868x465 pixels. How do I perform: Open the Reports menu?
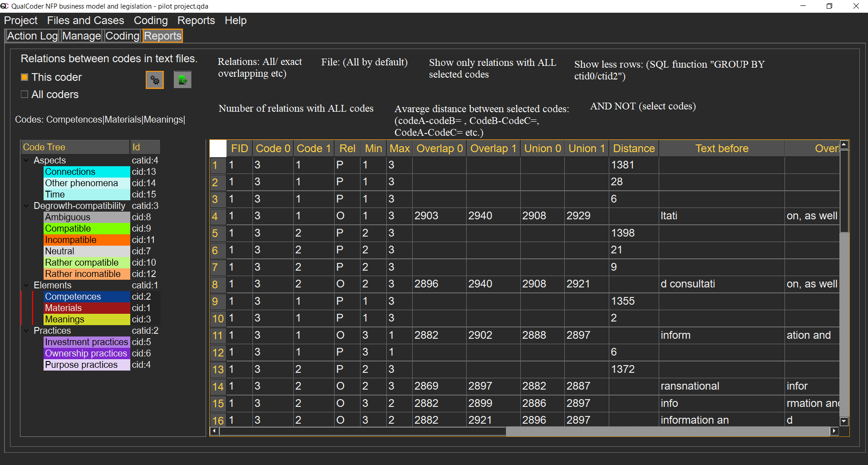196,20
